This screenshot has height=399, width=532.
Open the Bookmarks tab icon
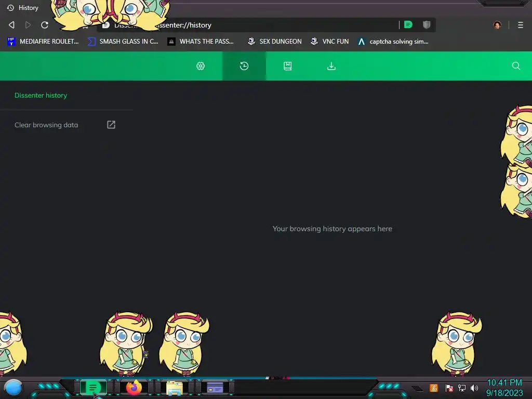(288, 66)
